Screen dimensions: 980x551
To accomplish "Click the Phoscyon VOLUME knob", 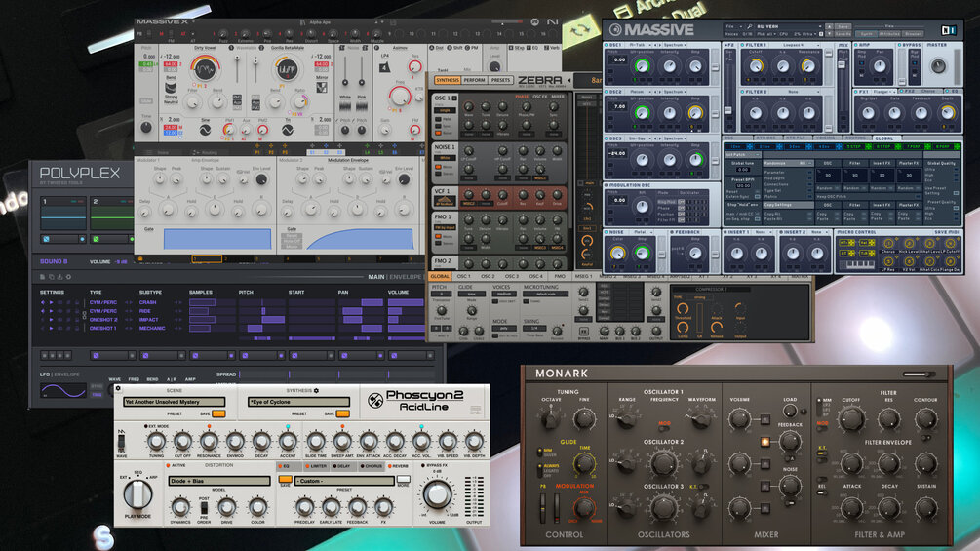I will 436,494.
